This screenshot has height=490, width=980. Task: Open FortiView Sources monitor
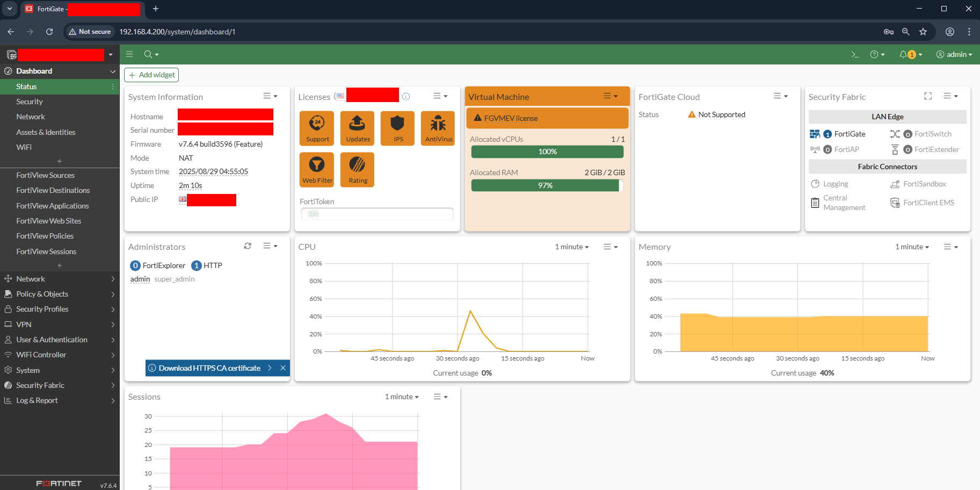[x=60, y=175]
